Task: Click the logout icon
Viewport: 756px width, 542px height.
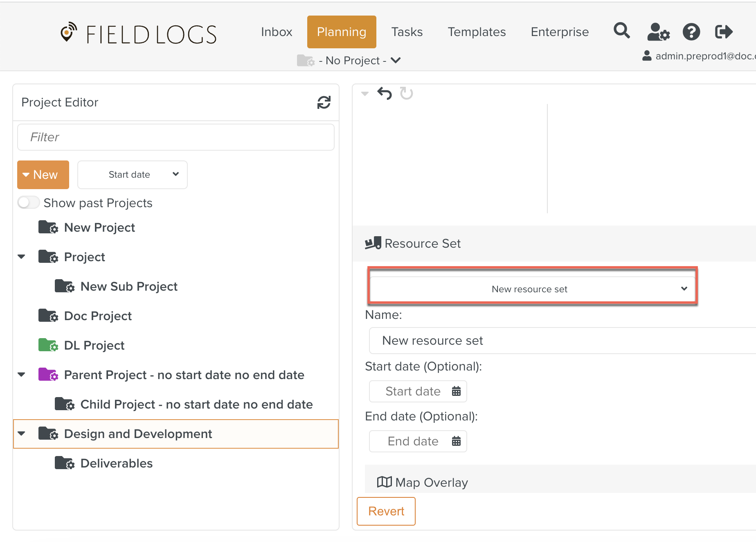Action: 723,32
